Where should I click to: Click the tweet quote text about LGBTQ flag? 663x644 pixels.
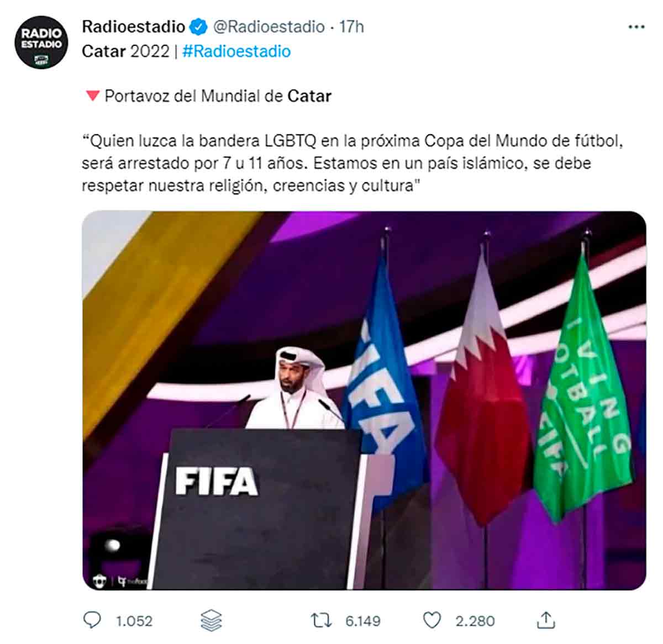tap(352, 163)
